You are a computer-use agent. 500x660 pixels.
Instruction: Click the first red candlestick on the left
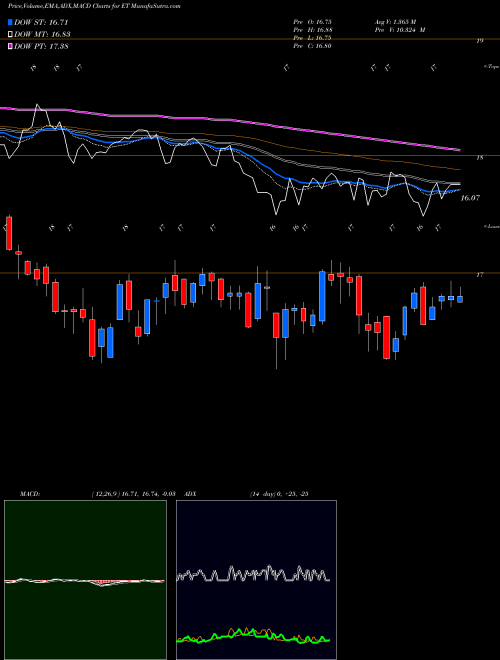[x=9, y=233]
